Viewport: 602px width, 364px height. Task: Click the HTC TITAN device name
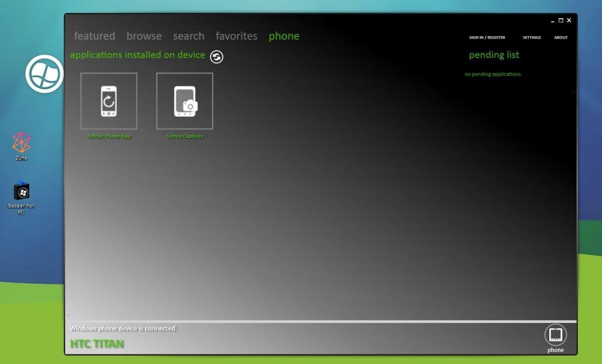97,344
